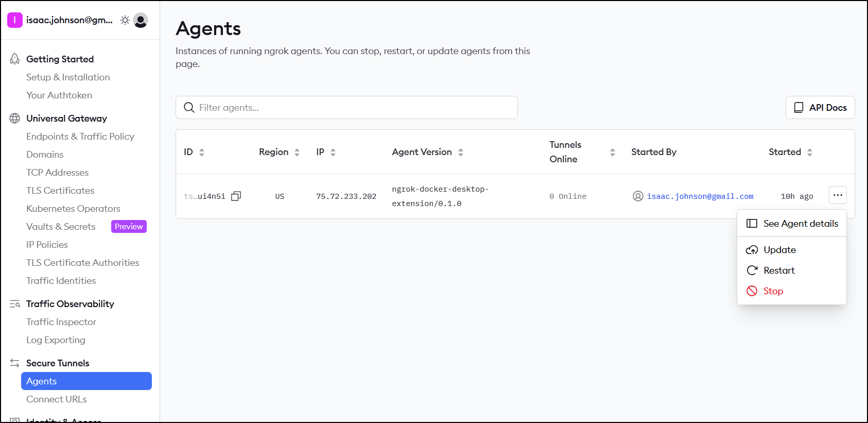Viewport: 868px width, 423px height.
Task: Select See Agent details from menu
Action: (x=800, y=224)
